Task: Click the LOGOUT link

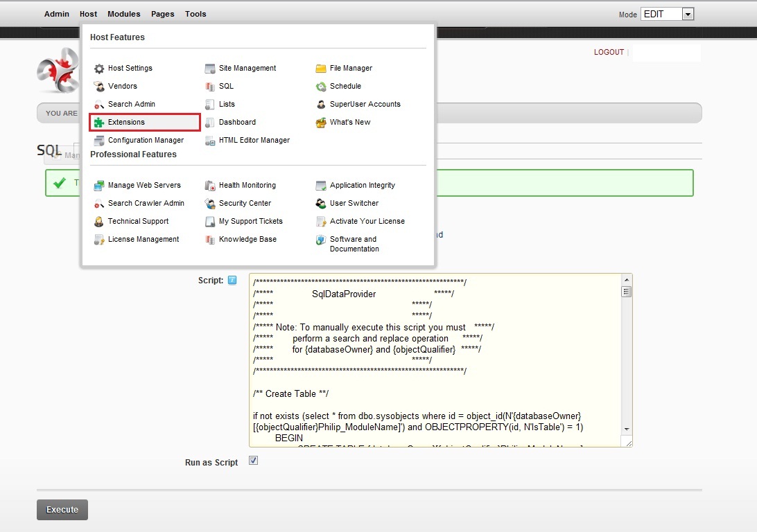Action: point(609,51)
